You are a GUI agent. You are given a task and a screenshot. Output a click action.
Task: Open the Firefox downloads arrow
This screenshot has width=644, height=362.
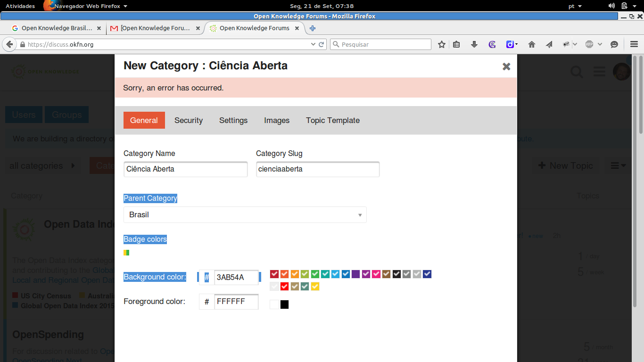[474, 44]
